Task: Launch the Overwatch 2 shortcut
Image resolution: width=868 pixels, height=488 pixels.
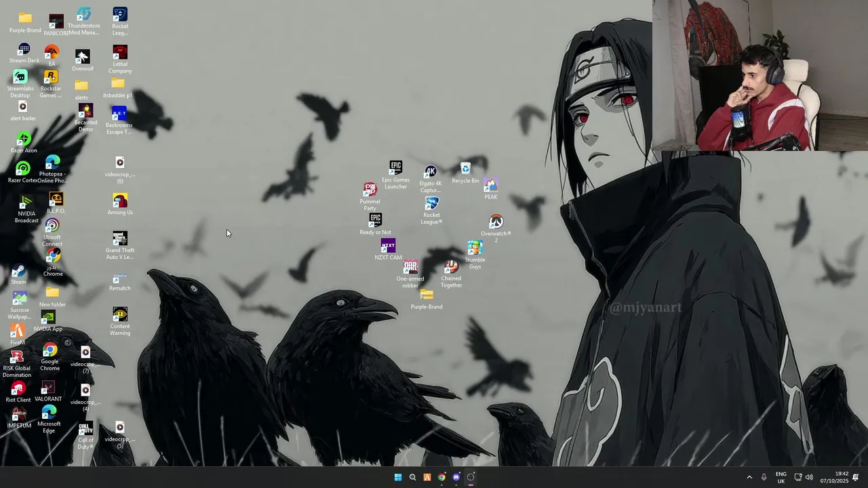Action: click(496, 229)
